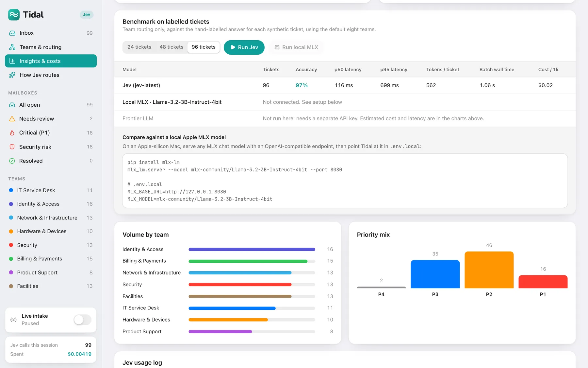Click the All open mailbox icon

12,105
